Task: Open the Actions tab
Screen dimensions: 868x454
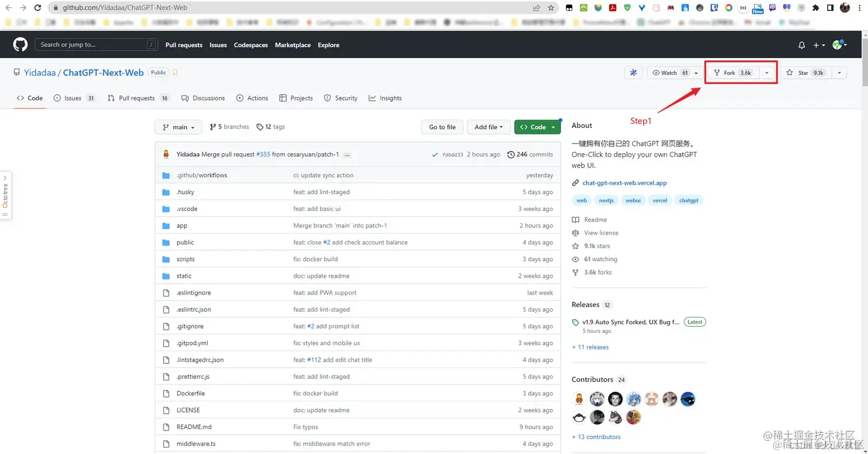Action: tap(252, 98)
